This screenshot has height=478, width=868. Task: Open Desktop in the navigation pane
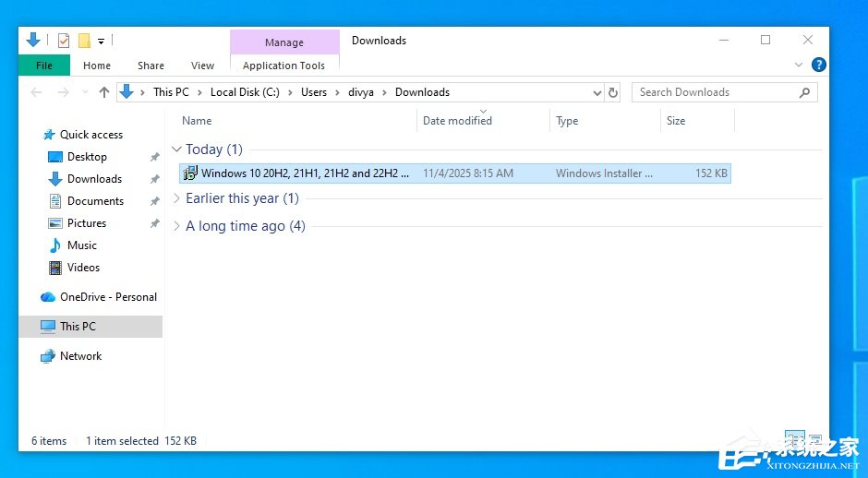pos(87,157)
